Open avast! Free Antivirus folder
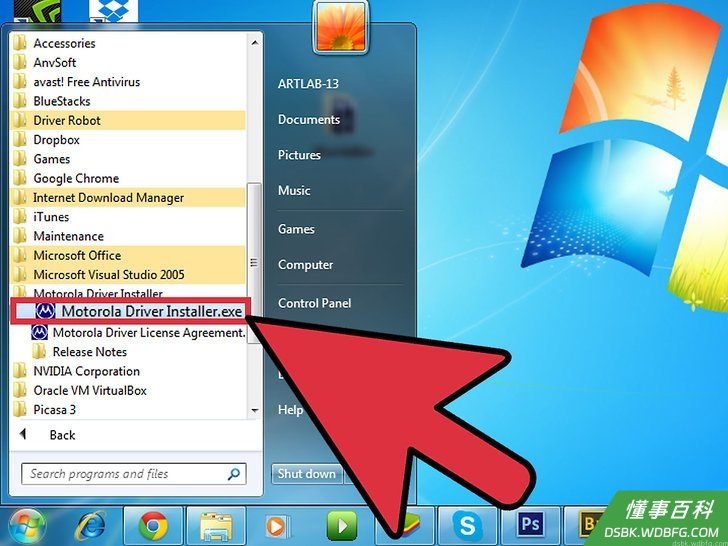Viewport: 728px width, 546px height. pos(128,82)
